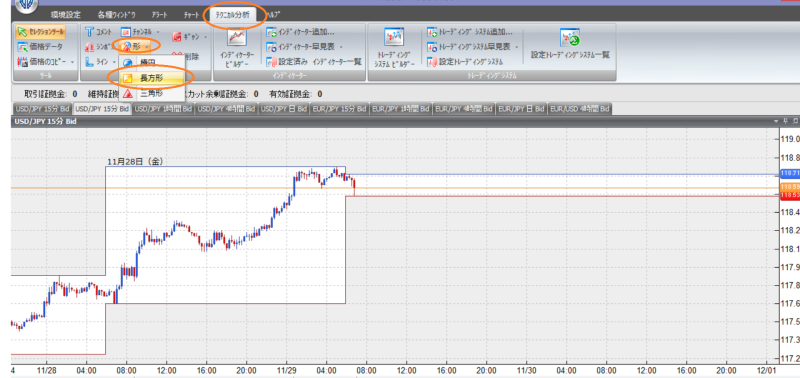Open the EUR/USD 4時間 Bid chart tab
This screenshot has width=800, height=378.
[580, 109]
